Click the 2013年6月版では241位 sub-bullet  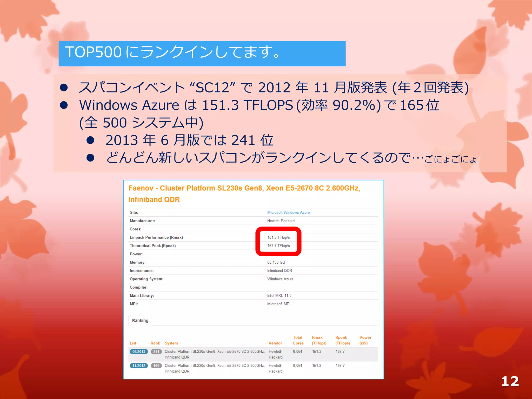pyautogui.click(x=190, y=140)
